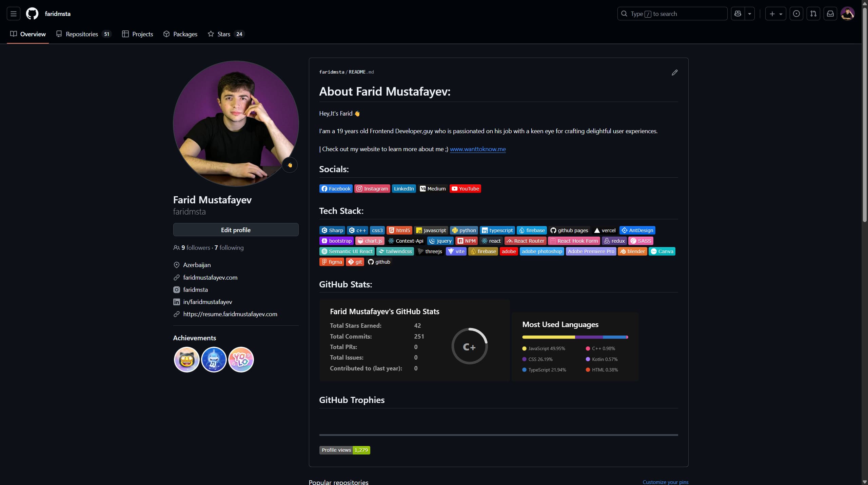Open the www.wanttoknow.me link
Viewport: 868px width, 485px height.
[x=478, y=149]
